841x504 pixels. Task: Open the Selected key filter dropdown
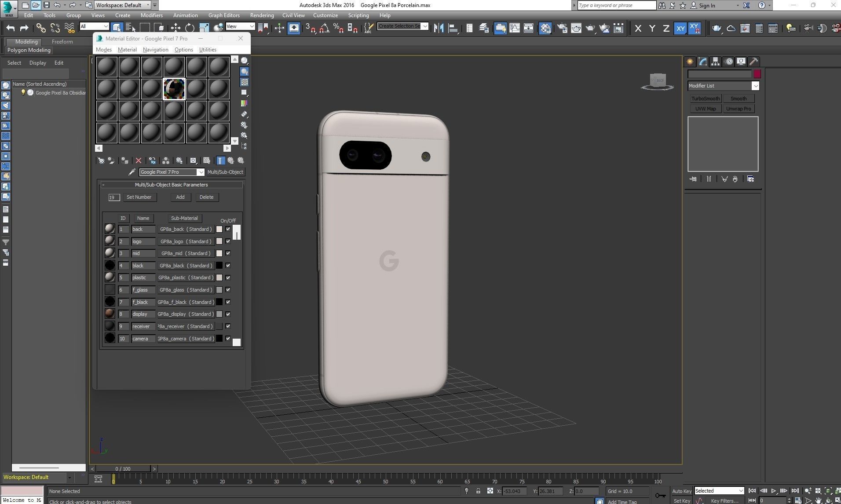click(719, 491)
